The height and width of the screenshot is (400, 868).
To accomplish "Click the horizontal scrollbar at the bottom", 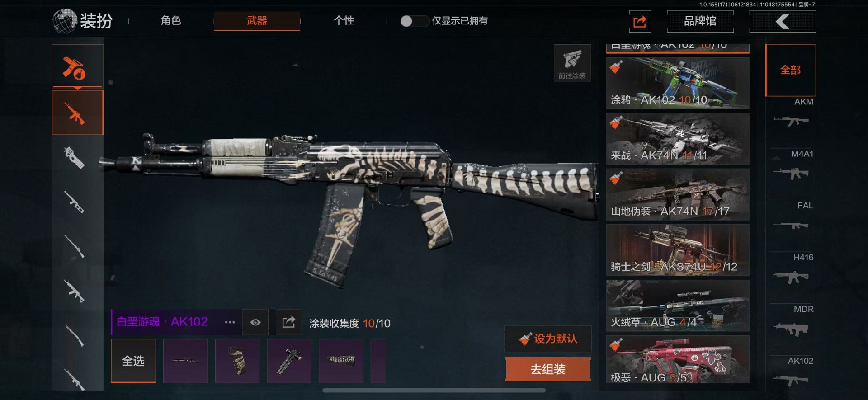I will [x=434, y=390].
